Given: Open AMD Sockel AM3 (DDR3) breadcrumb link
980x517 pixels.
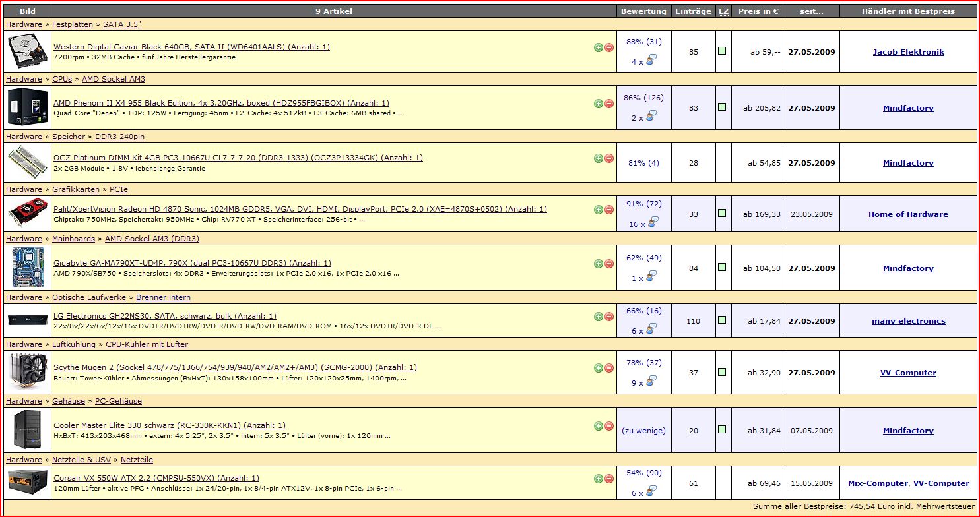Looking at the screenshot, I should click(152, 239).
